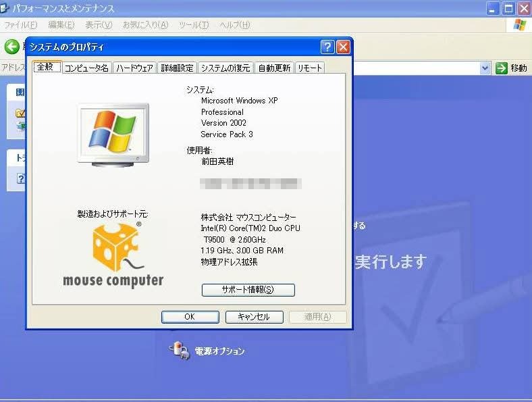Open the ヘルプ(H) menu
This screenshot has height=402, width=532.
pyautogui.click(x=234, y=25)
